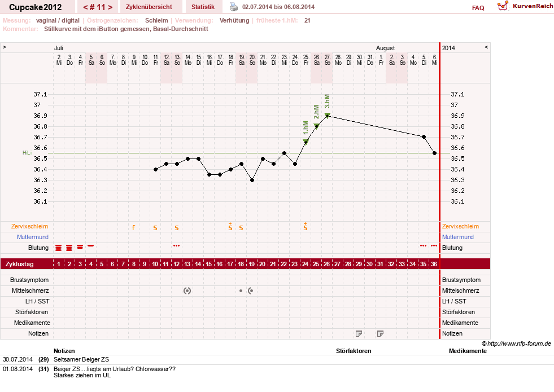Click the temperature point on 20. So

click(x=252, y=180)
